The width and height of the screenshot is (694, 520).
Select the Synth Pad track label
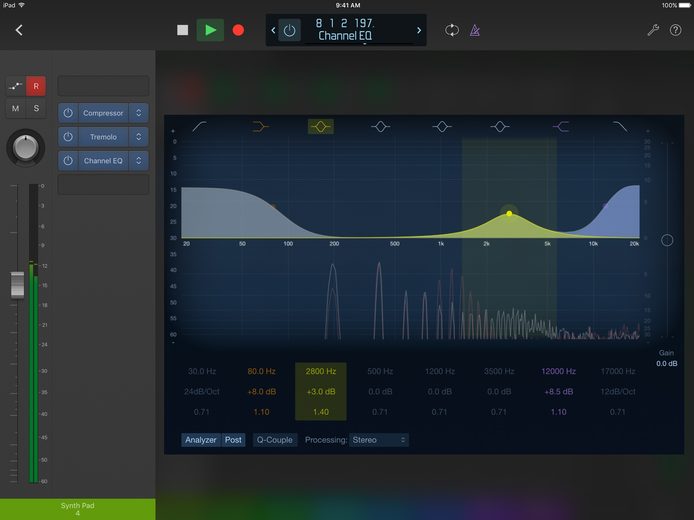[x=77, y=509]
